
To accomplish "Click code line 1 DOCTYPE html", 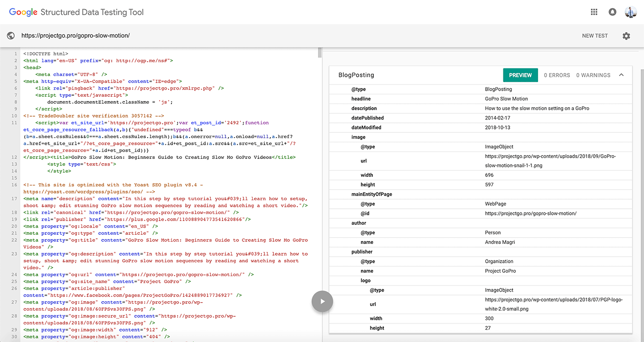I will 46,54.
